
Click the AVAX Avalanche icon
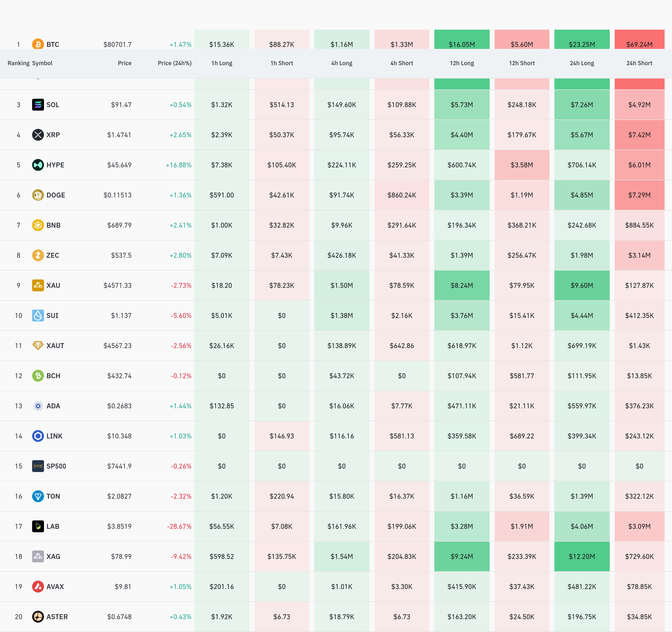38,586
